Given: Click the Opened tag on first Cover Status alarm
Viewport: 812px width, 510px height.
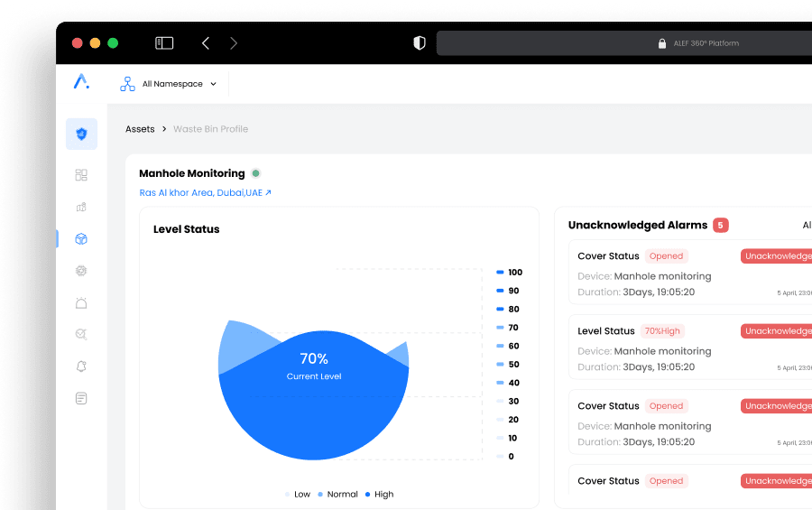Looking at the screenshot, I should click(666, 256).
